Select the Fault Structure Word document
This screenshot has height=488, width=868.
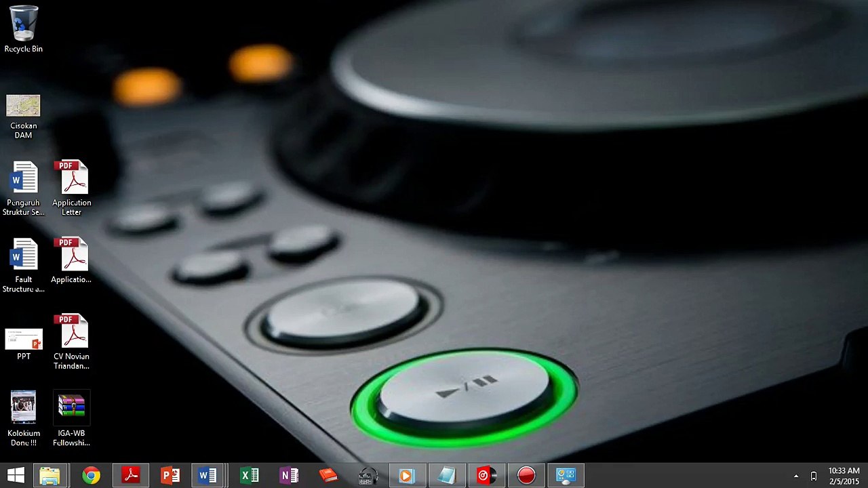click(24, 265)
